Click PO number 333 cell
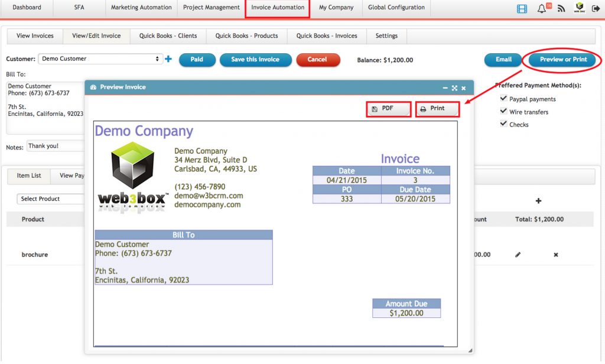This screenshot has width=605, height=364. coord(347,199)
